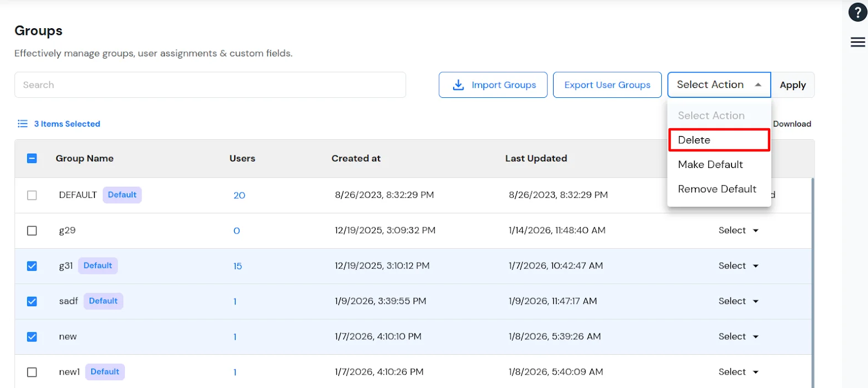The width and height of the screenshot is (868, 388).
Task: Click the Default badge next to sadf
Action: pyautogui.click(x=103, y=301)
